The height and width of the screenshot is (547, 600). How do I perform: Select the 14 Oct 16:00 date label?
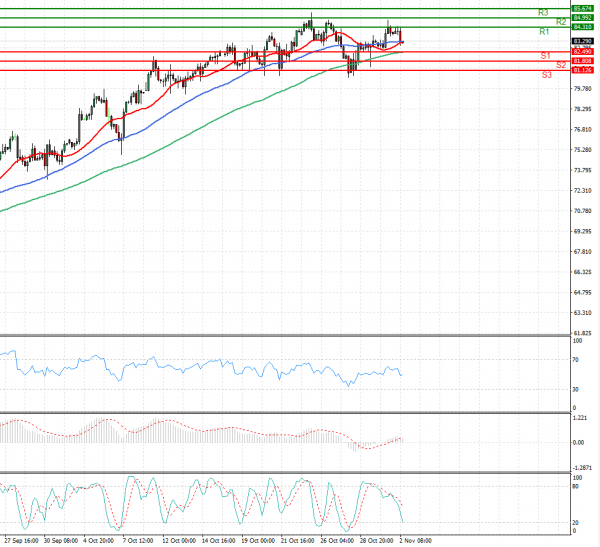218,541
